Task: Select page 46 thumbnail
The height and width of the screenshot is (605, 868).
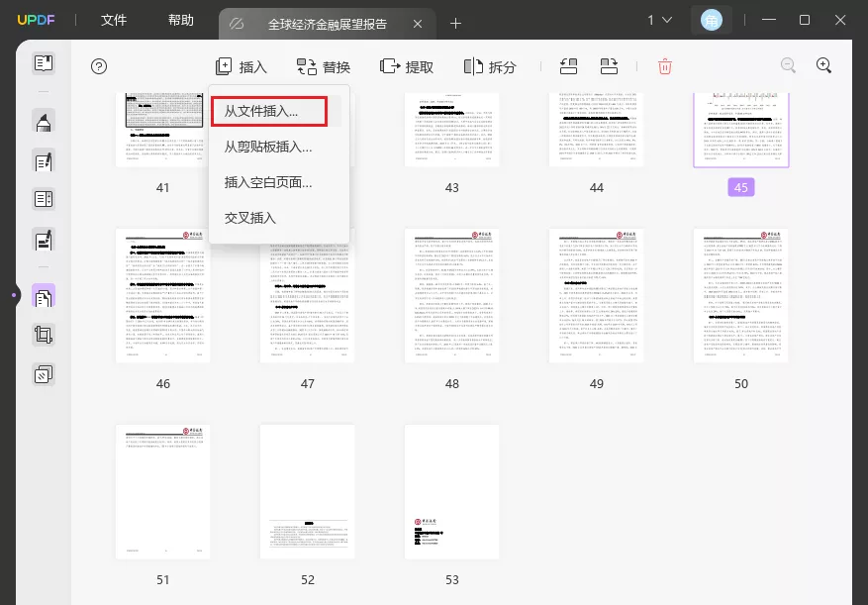Action: (162, 296)
